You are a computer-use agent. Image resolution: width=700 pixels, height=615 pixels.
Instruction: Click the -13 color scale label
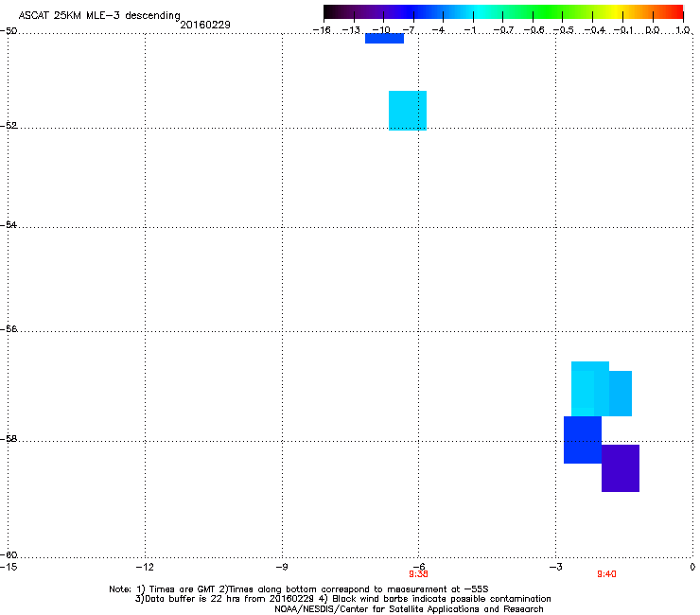pos(351,30)
